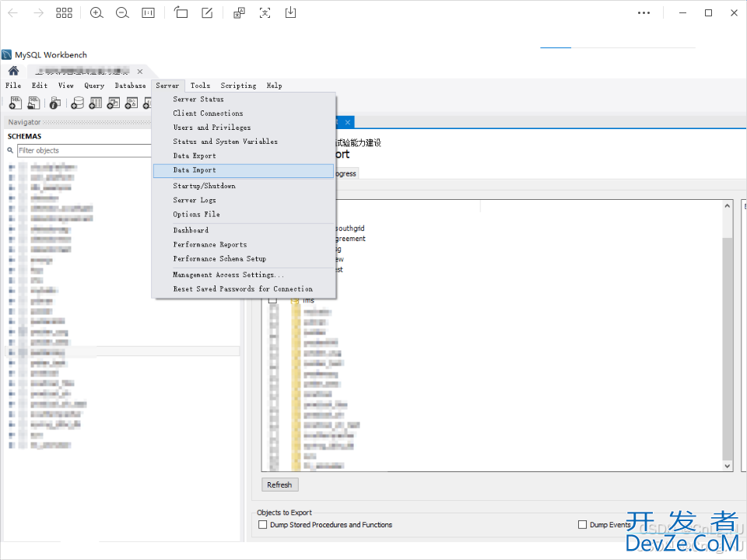This screenshot has width=747, height=560.
Task: Create a new table from toolbar icon
Action: (x=95, y=103)
